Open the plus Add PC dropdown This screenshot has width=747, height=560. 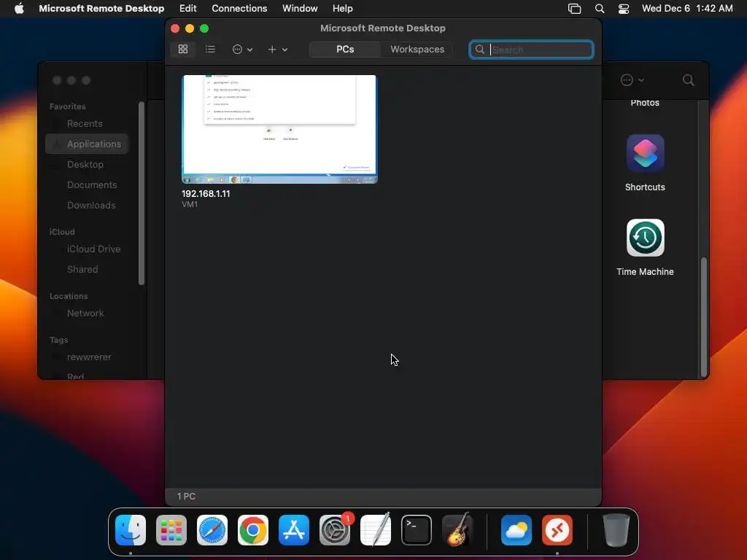point(278,50)
